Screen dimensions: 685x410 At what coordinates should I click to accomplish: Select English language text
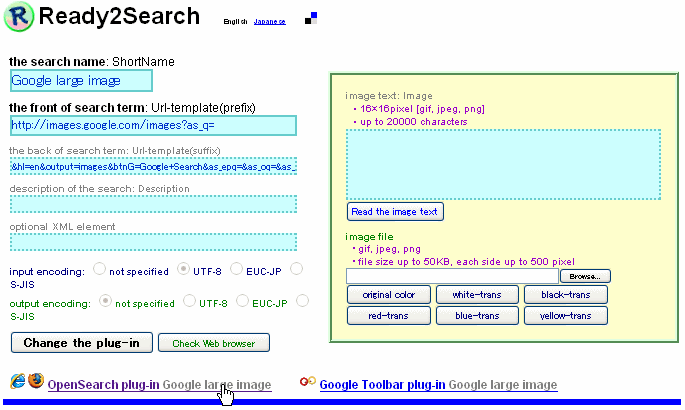click(x=235, y=21)
